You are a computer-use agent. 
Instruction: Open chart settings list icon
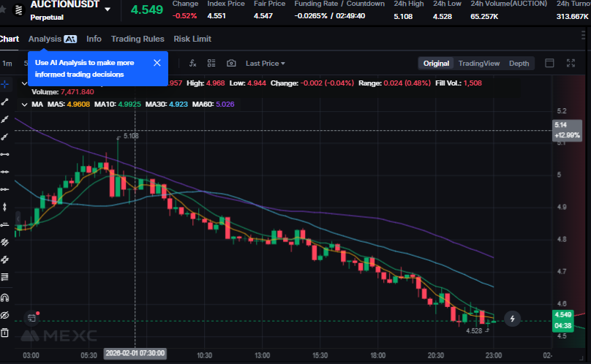click(211, 64)
